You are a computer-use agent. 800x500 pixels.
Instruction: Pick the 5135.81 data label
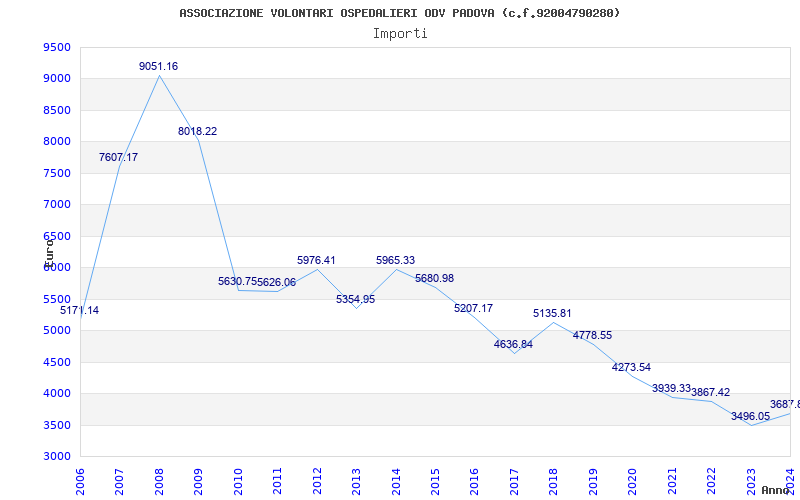click(553, 314)
